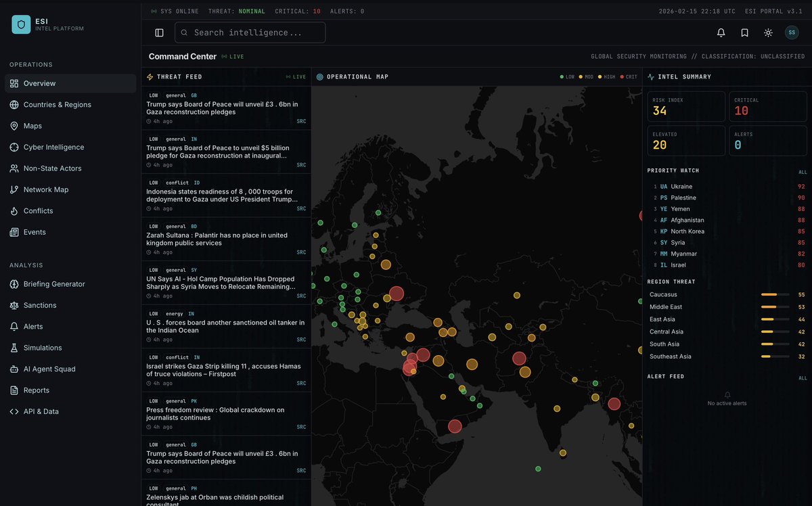This screenshot has width=812, height=506.
Task: Open Network Map page
Action: [x=70, y=189]
